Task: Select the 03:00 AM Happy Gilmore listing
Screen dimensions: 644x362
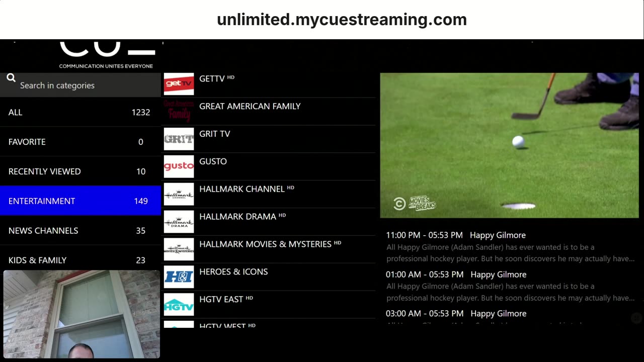Action: pyautogui.click(x=510, y=317)
